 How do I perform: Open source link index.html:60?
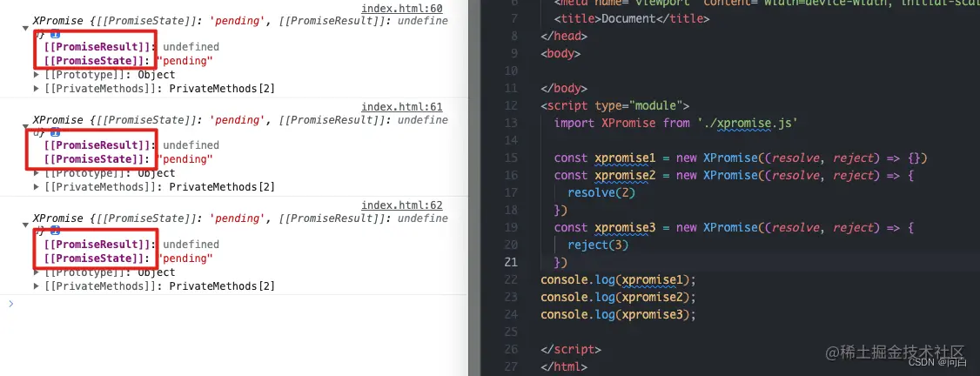402,9
